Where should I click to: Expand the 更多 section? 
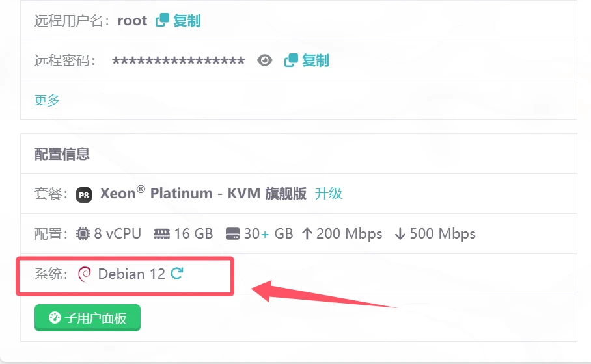tap(47, 99)
